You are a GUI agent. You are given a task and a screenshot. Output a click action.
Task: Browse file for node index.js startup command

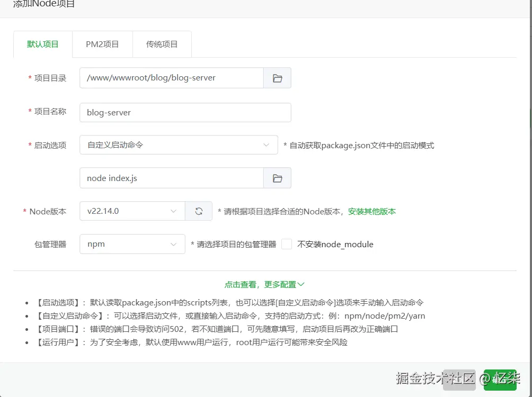click(277, 178)
